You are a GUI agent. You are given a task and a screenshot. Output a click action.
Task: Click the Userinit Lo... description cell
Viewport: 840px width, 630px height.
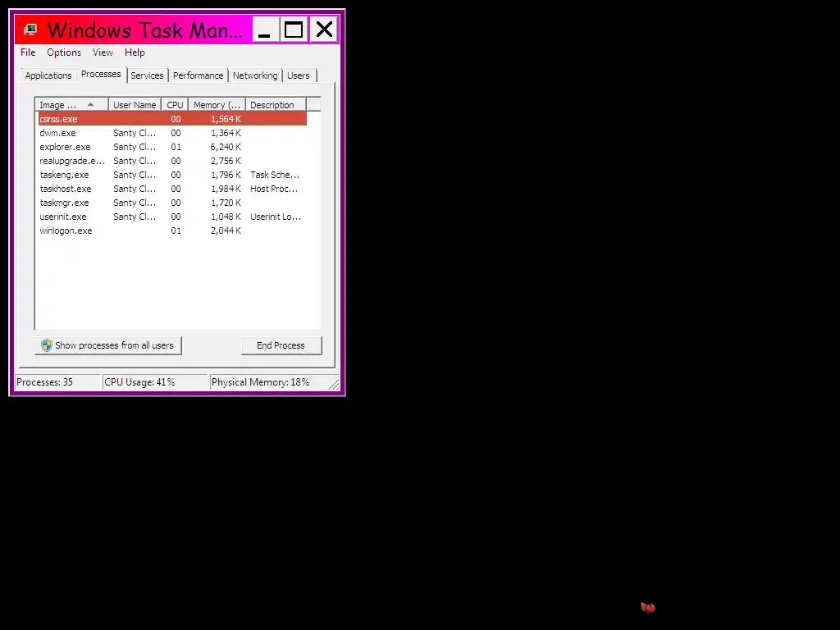tap(276, 217)
